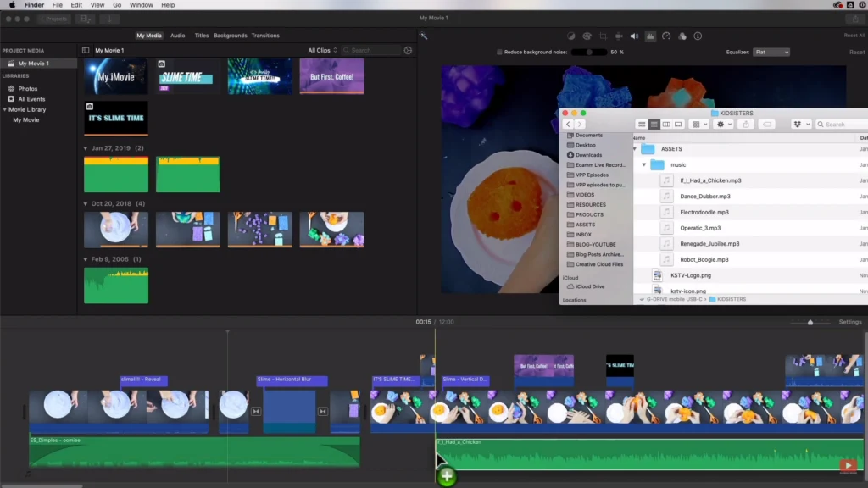Screen dimensions: 868x488
Task: Collapse the music folder in Finder
Action: point(644,165)
